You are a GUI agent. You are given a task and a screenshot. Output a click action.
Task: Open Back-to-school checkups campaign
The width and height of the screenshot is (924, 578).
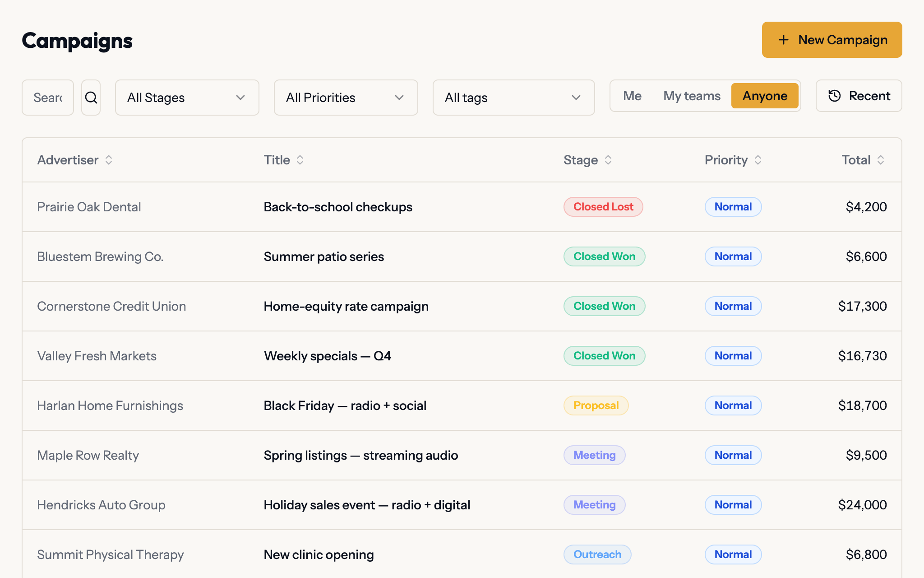(x=338, y=207)
